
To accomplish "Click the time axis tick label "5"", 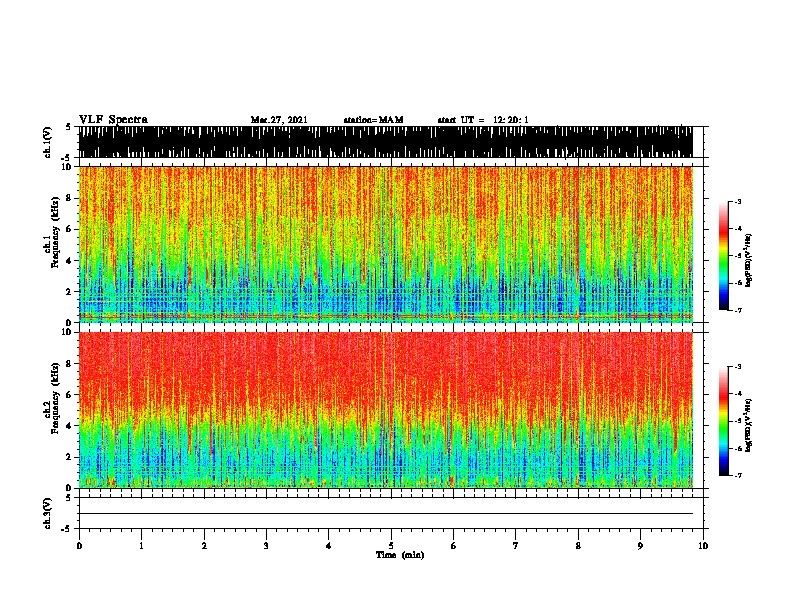I will pos(391,546).
